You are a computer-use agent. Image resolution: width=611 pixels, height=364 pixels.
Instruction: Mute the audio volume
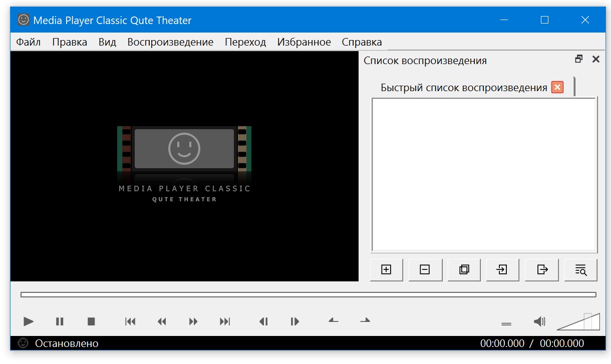click(540, 321)
